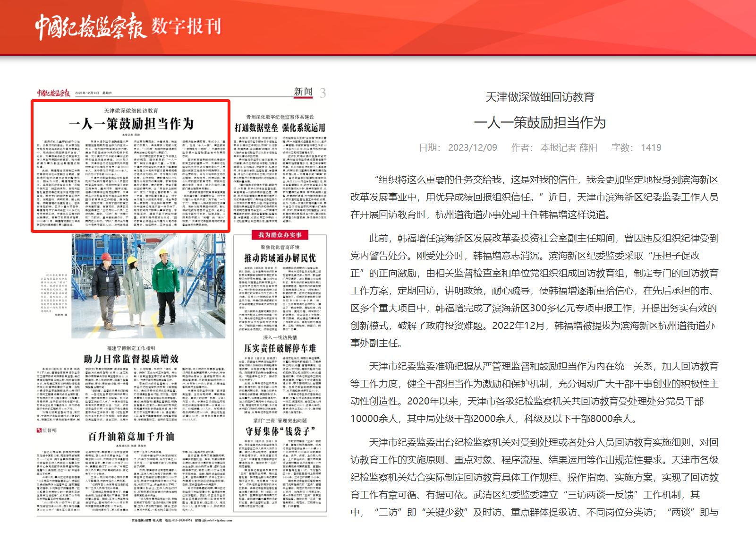The width and height of the screenshot is (756, 550).
Task: Click the page number 3 on newspaper
Action: click(323, 93)
